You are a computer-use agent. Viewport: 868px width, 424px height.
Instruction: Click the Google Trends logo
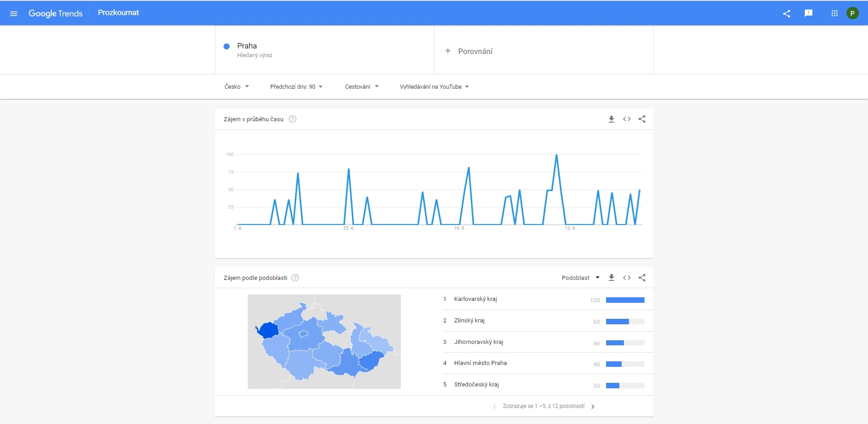pos(55,13)
